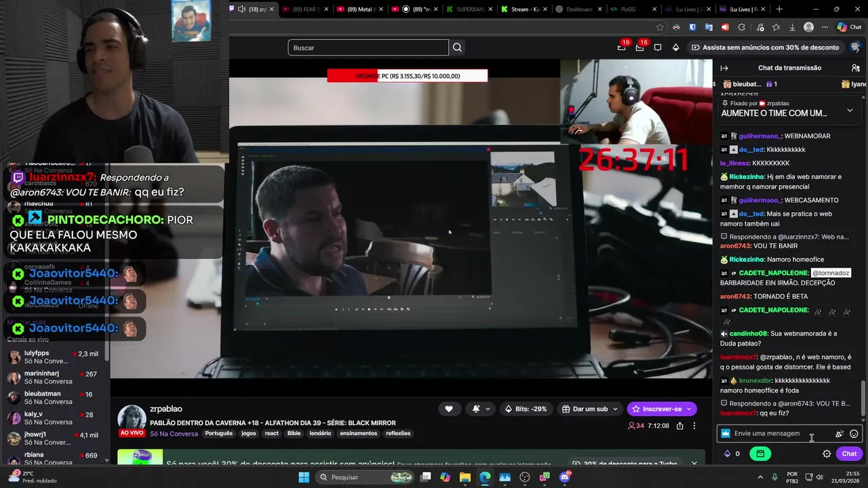Click the chat scrollbar thumb
This screenshot has width=868, height=488.
(x=863, y=399)
